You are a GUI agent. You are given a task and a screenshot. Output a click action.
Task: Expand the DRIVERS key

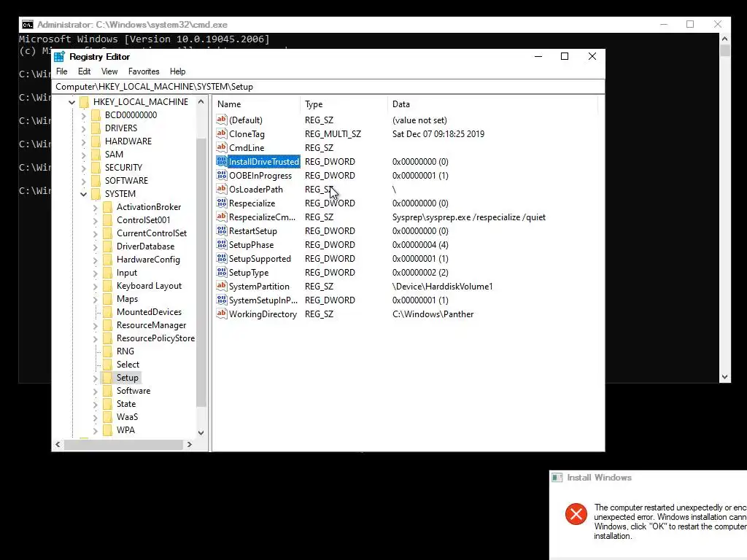point(83,128)
